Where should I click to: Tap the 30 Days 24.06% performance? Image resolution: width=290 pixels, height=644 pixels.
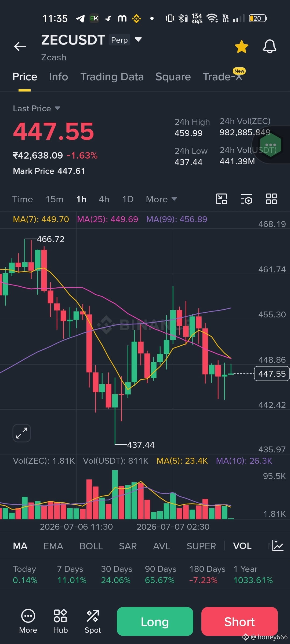117,575
